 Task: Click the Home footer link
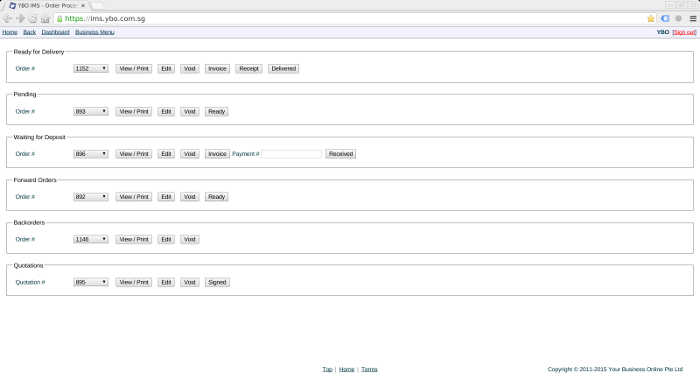pyautogui.click(x=346, y=369)
